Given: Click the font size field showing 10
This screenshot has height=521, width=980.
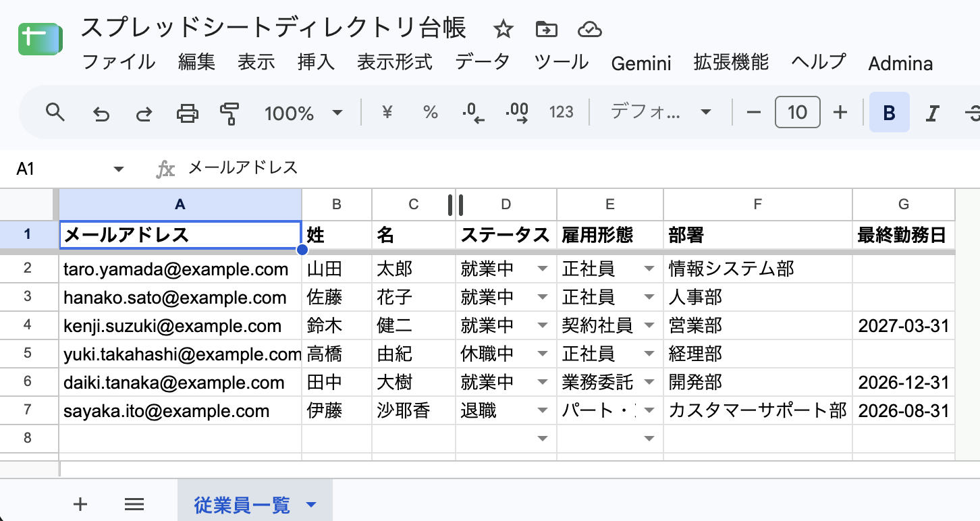Looking at the screenshot, I should (798, 112).
